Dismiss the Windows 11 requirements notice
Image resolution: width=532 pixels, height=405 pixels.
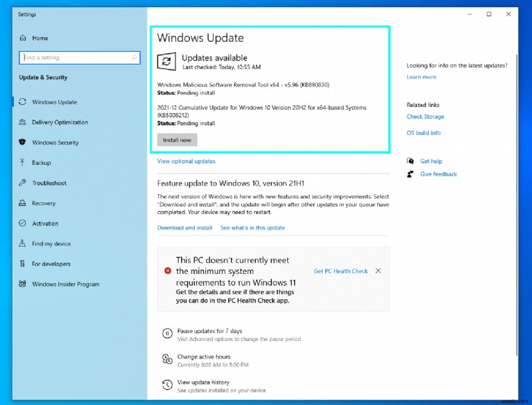(378, 271)
